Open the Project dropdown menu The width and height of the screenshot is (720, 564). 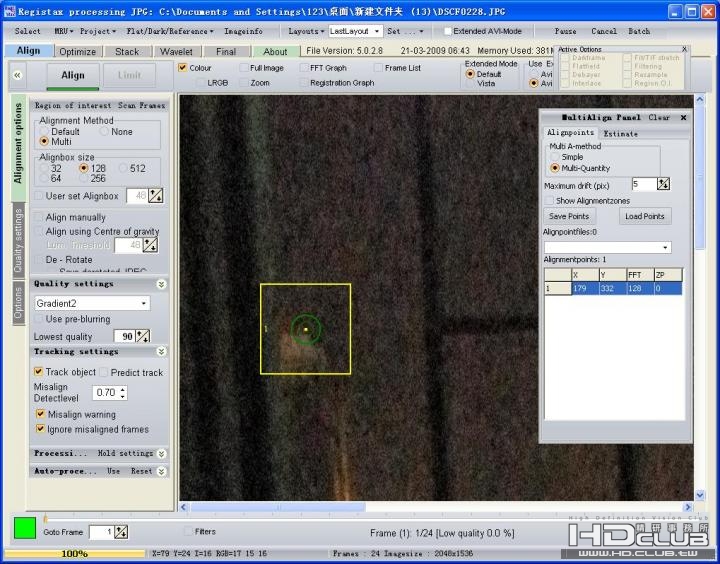[x=98, y=31]
